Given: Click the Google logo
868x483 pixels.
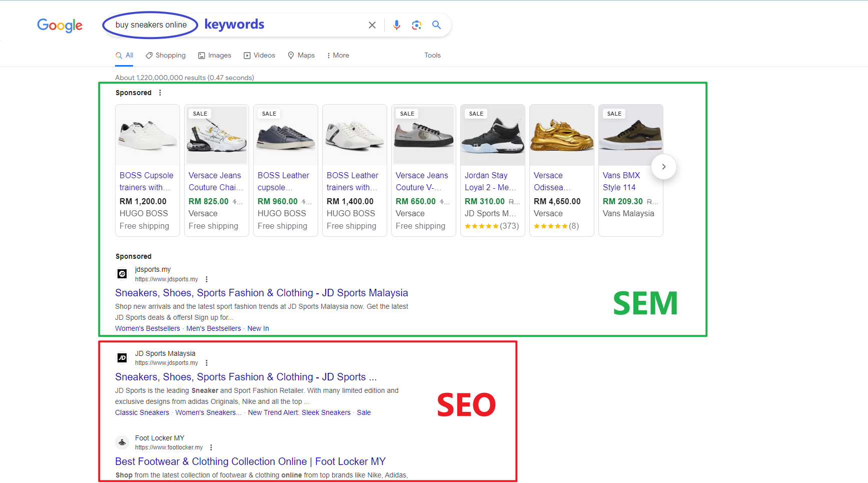Looking at the screenshot, I should point(60,26).
